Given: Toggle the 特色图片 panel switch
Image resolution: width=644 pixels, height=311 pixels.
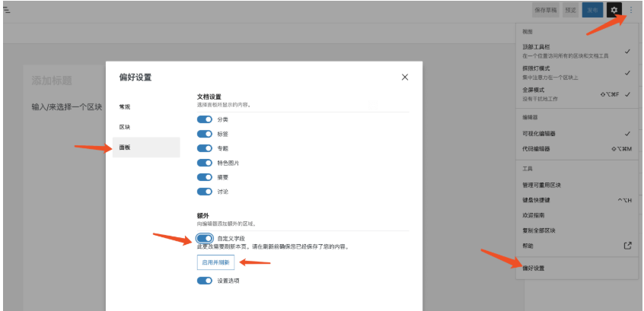Looking at the screenshot, I should tap(205, 163).
